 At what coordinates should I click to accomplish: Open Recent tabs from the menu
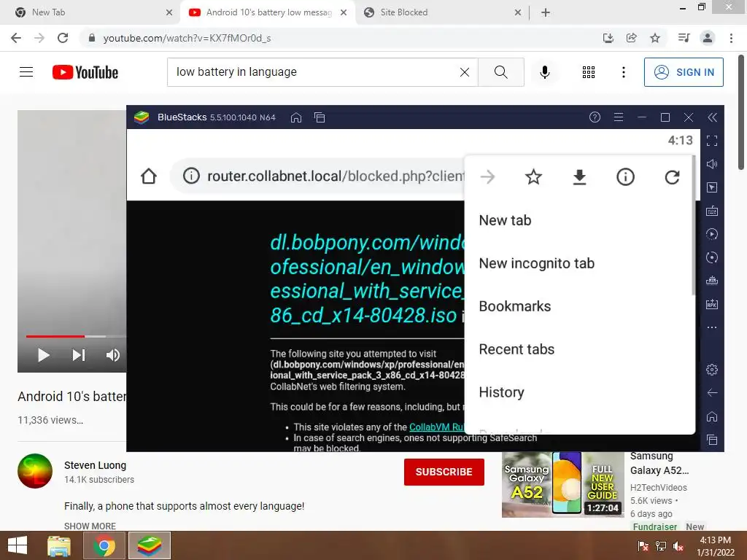coord(579,349)
